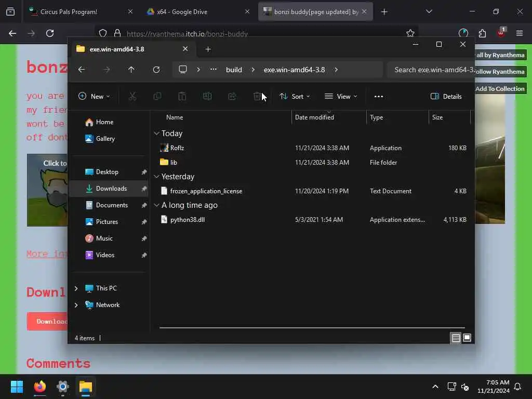532x399 pixels.
Task: Sort by Date modified column header
Action: click(314, 117)
